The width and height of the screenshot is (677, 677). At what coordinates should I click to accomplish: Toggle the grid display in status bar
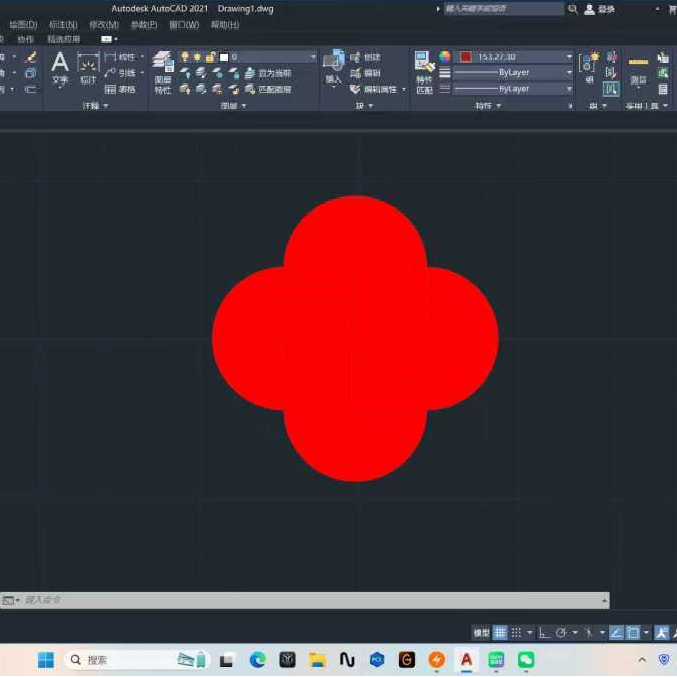point(500,633)
